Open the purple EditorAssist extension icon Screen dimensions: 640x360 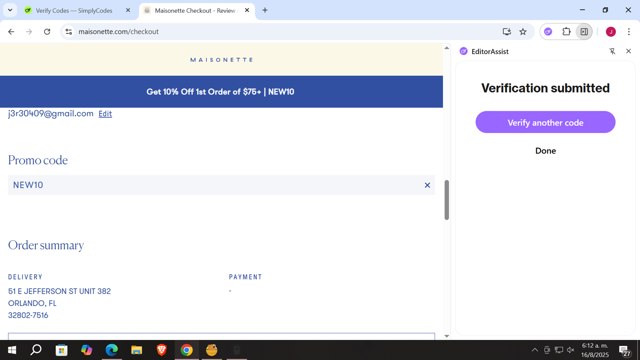tap(548, 31)
